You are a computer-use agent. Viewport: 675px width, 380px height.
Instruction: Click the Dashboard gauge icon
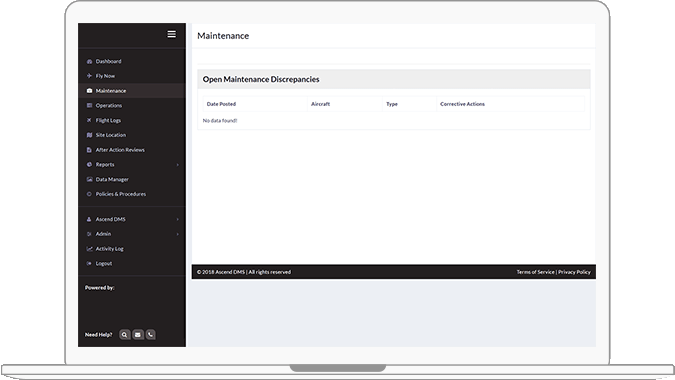point(89,62)
